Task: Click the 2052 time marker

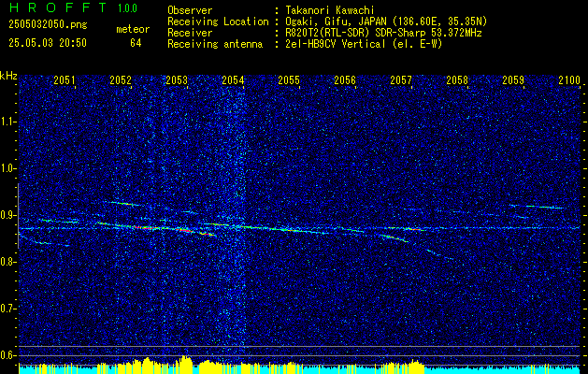Action: pos(121,79)
